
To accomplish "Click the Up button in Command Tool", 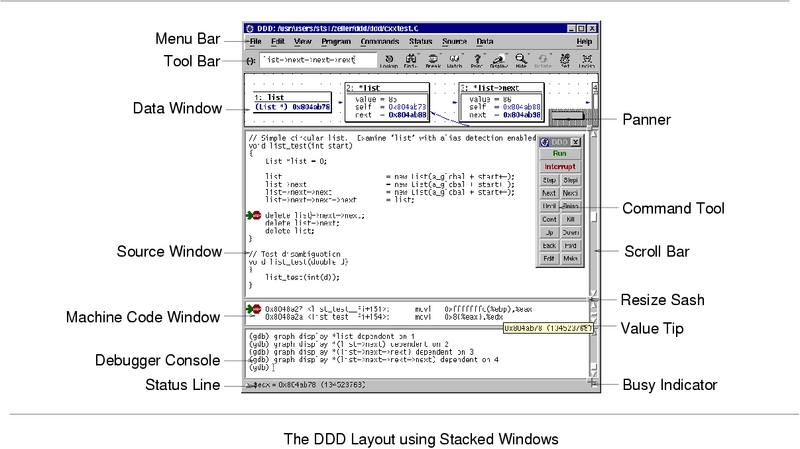I will (549, 233).
